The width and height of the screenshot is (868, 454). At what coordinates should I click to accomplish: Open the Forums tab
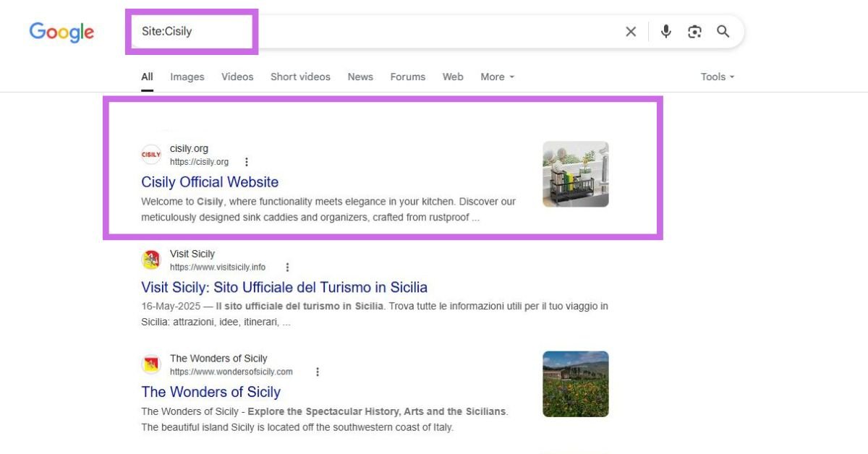coord(408,77)
